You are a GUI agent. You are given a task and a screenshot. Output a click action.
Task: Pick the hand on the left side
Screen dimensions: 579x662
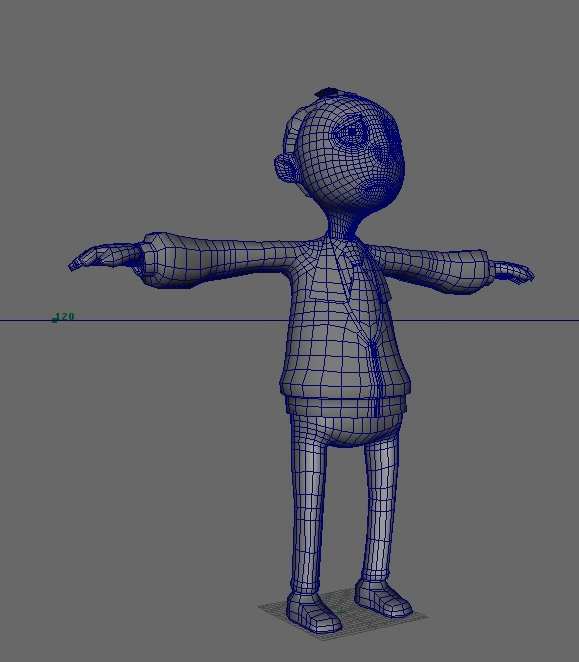click(x=104, y=256)
